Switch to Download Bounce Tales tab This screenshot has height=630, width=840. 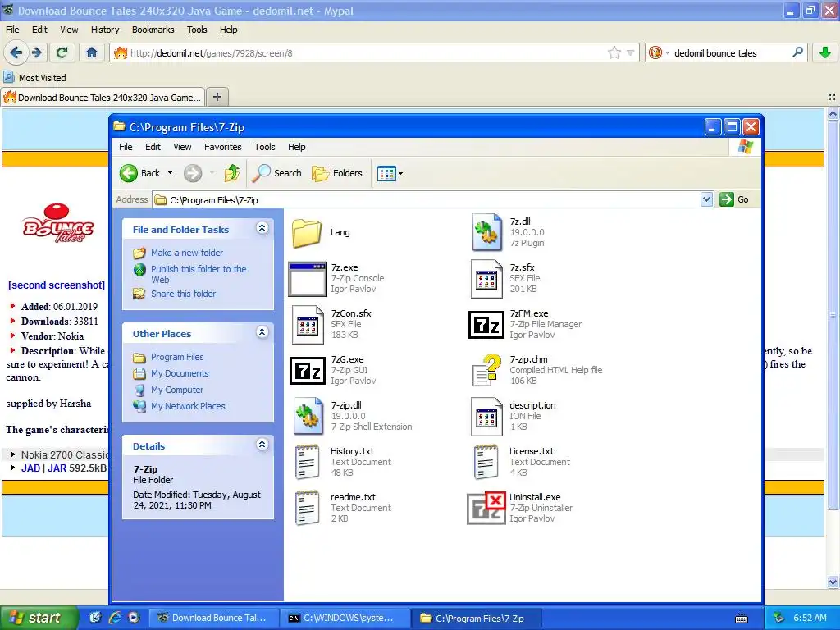click(x=103, y=97)
